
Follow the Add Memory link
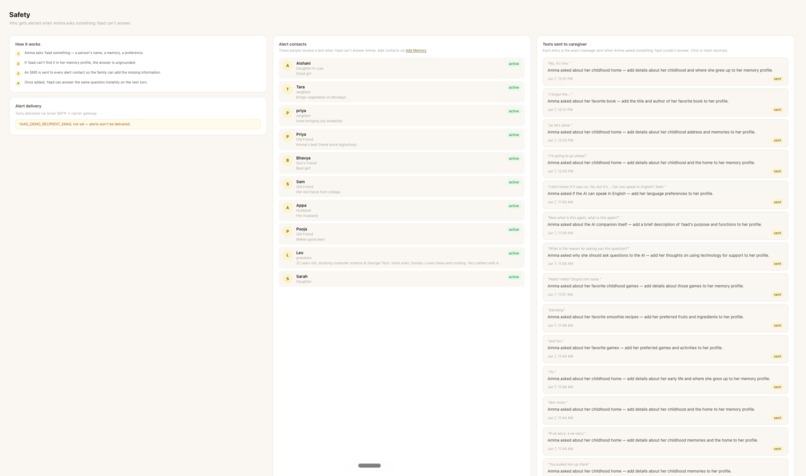pyautogui.click(x=416, y=50)
